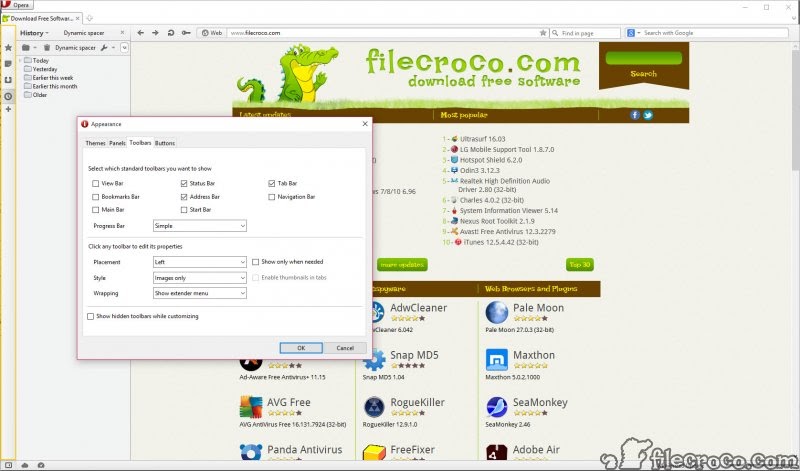Confirm Appearance dialog with OK
Viewport: 800px width, 471px height.
tap(301, 348)
